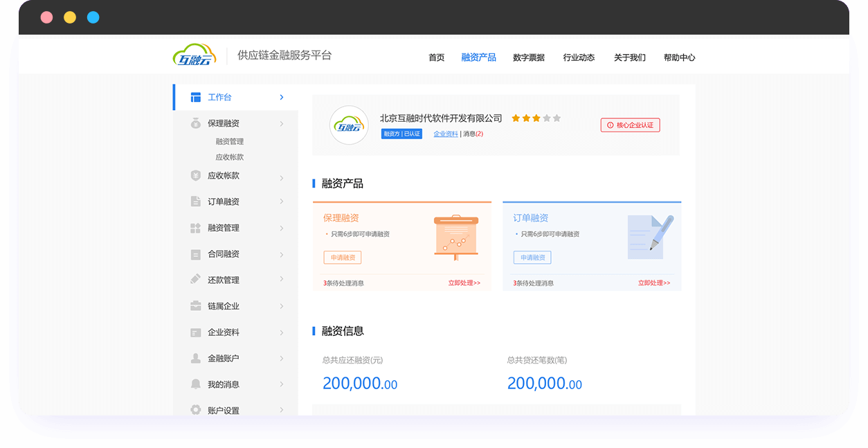The image size is (868, 448).
Task: Click the 应收帐款 shield icon
Action: (x=195, y=176)
